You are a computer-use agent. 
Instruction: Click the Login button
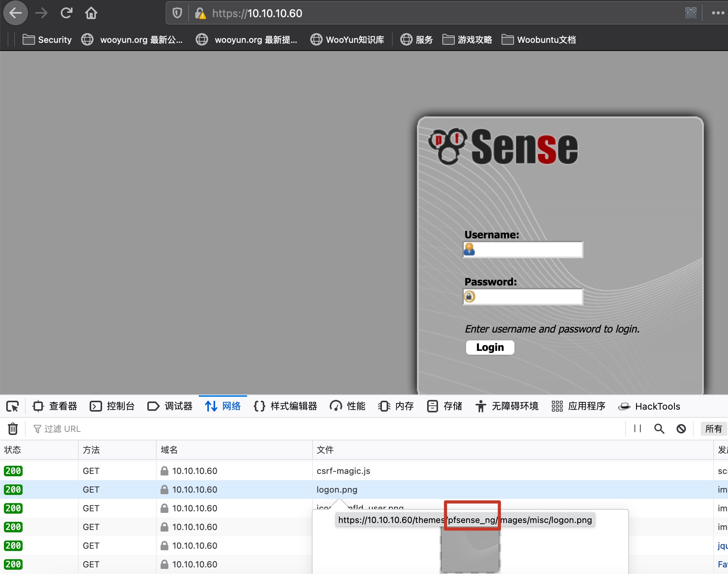[x=490, y=347]
